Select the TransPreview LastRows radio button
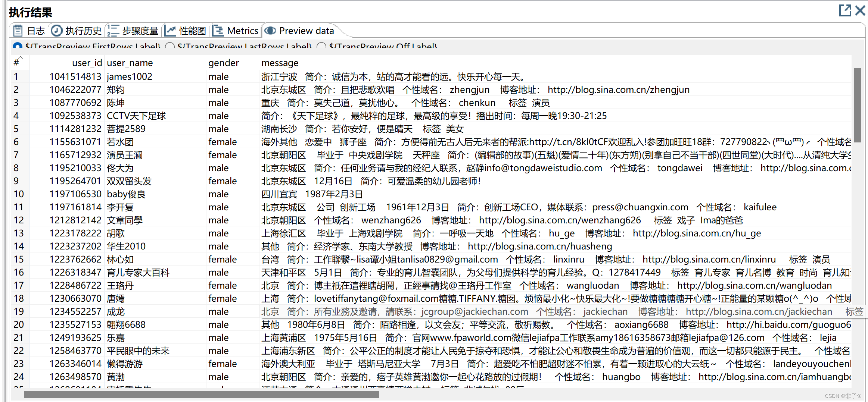The height and width of the screenshot is (402, 868). click(170, 46)
